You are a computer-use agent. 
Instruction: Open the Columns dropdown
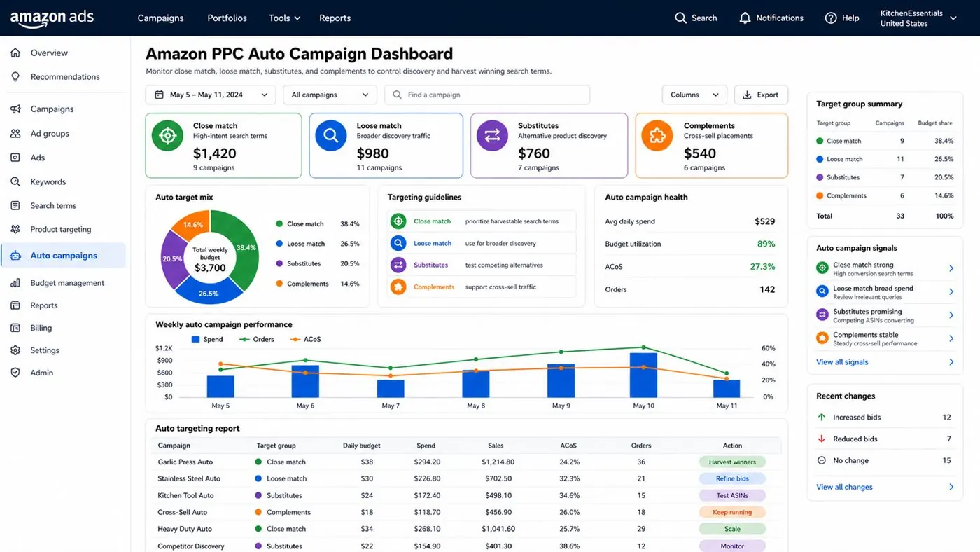pyautogui.click(x=694, y=95)
